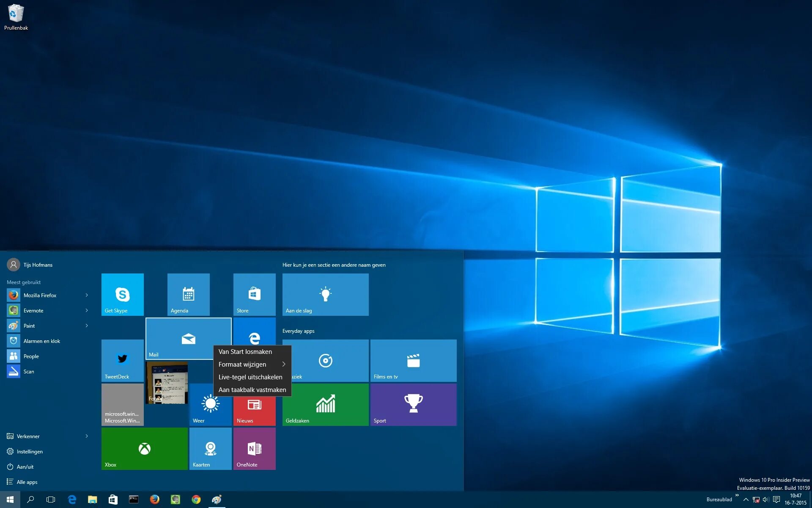Expand Mozilla Firefox jump list arrow
This screenshot has height=508, width=812.
click(x=87, y=295)
